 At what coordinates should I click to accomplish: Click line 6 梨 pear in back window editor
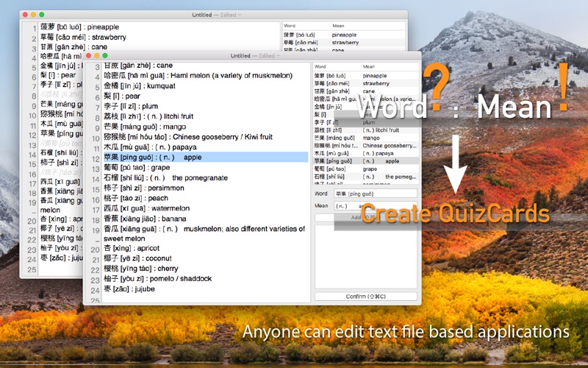click(58, 75)
